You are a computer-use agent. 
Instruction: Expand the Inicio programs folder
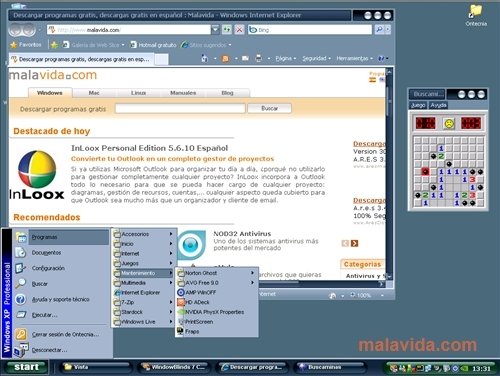click(x=143, y=244)
